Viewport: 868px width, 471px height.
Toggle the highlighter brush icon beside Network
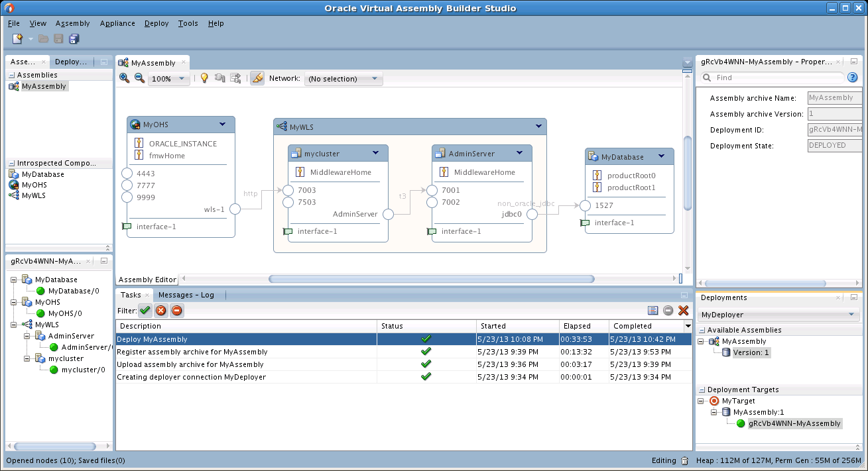coord(257,78)
